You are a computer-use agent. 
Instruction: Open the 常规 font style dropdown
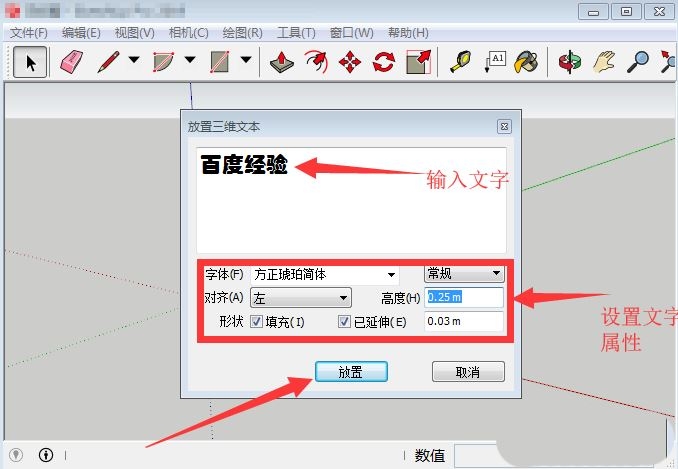click(x=464, y=274)
